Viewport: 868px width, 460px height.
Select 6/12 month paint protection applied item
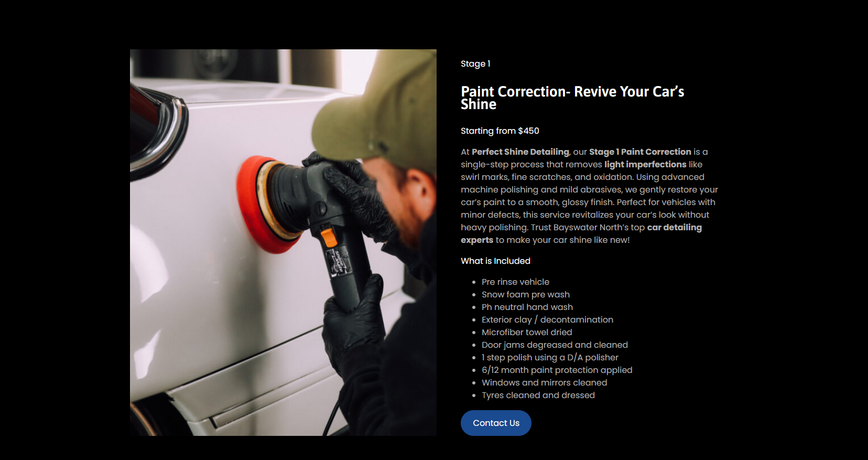pos(557,370)
